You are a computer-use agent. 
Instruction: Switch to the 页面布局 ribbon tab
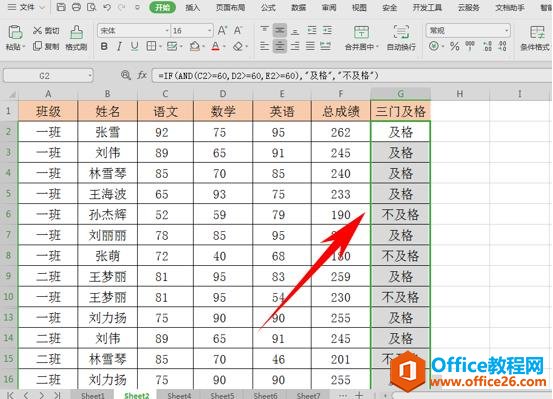230,7
